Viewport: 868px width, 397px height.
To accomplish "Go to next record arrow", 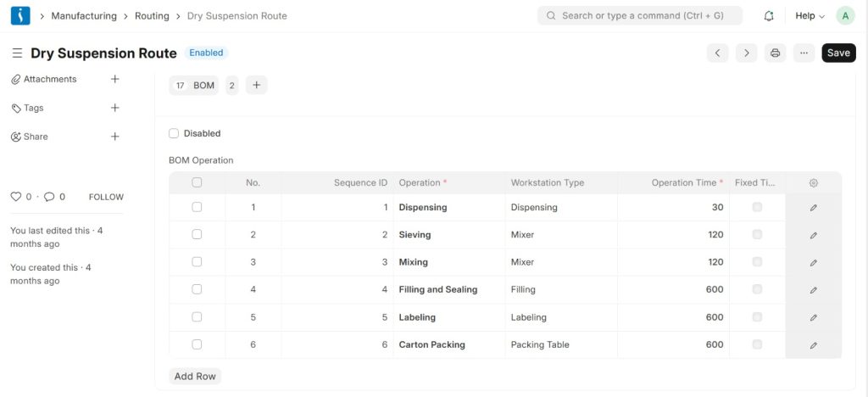I will click(x=746, y=53).
